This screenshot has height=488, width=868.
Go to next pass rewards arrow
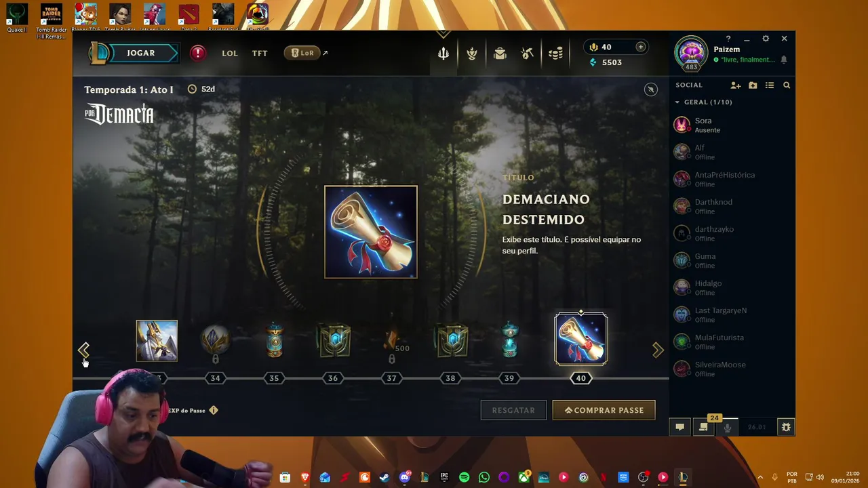(x=658, y=350)
